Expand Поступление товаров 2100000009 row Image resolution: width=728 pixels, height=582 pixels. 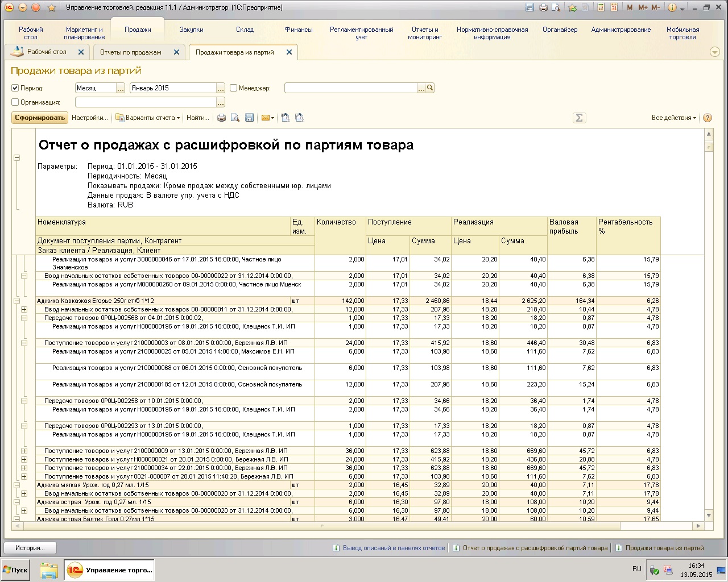click(24, 451)
